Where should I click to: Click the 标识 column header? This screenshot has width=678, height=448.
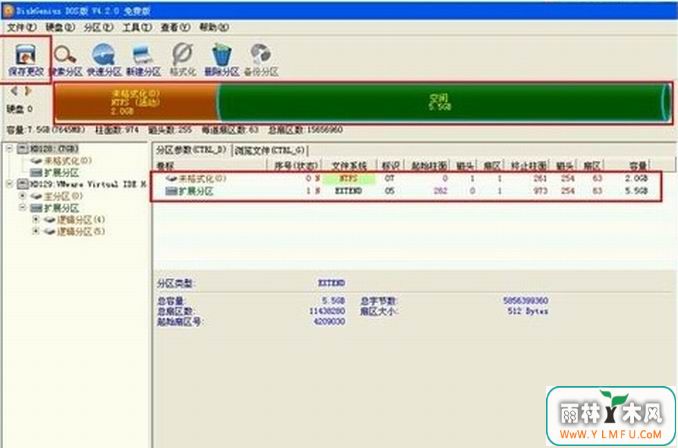(x=390, y=165)
